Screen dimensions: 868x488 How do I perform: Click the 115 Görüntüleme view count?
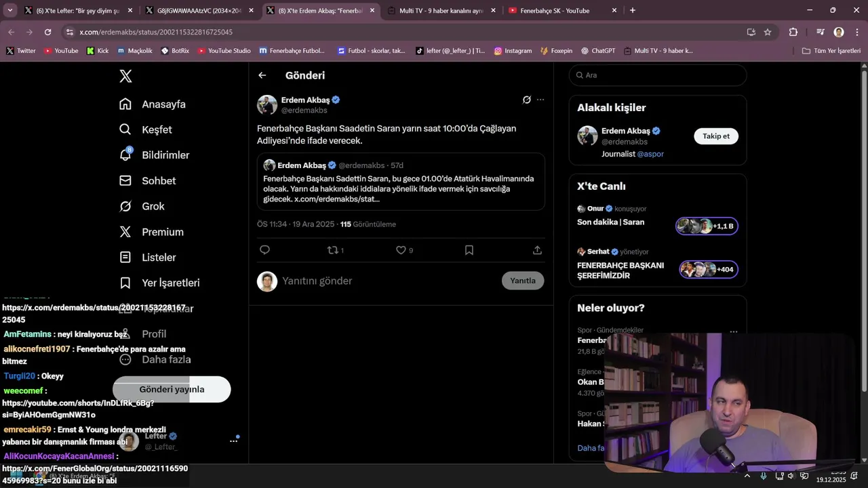point(368,224)
